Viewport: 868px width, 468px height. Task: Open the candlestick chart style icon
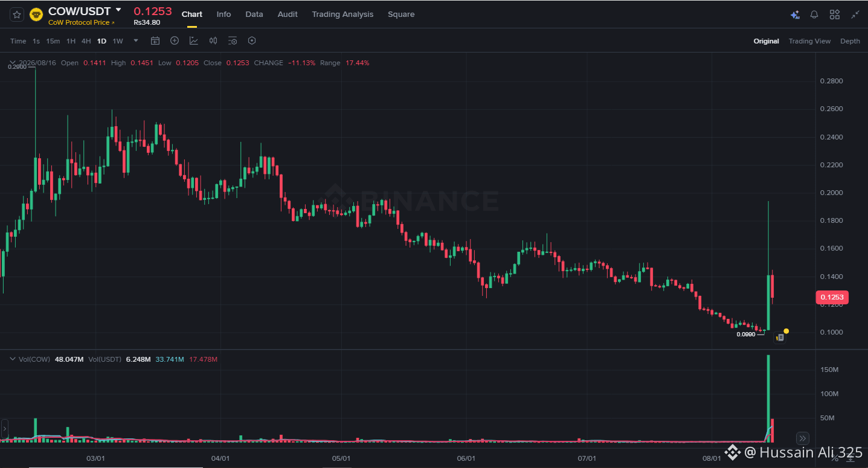(213, 41)
